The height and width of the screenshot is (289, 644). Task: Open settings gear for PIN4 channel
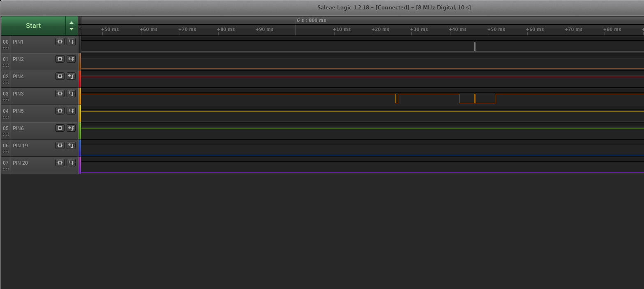(60, 76)
